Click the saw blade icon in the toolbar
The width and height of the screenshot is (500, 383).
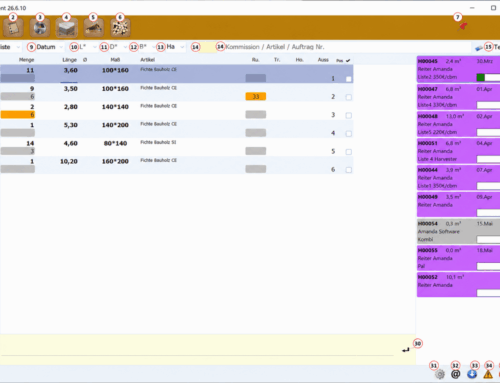click(40, 28)
